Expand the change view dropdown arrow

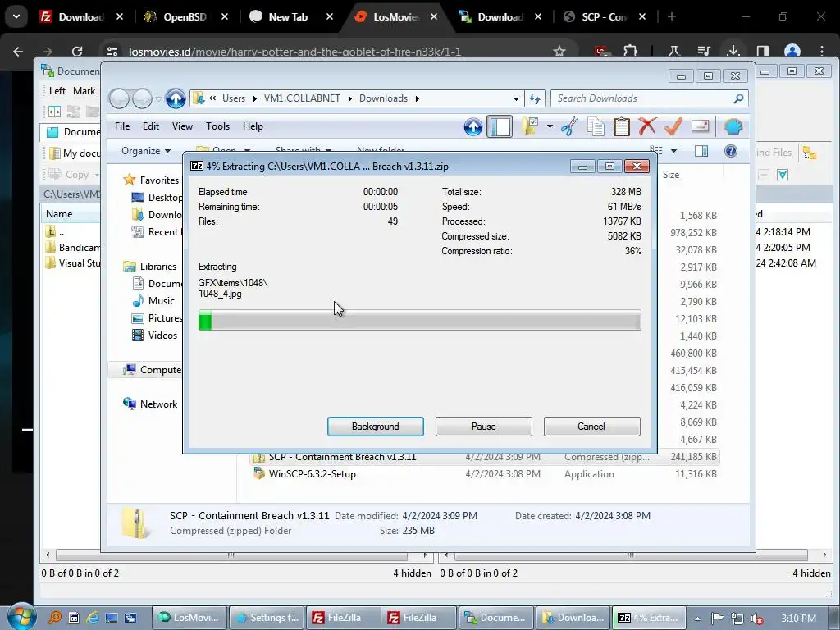tap(674, 151)
